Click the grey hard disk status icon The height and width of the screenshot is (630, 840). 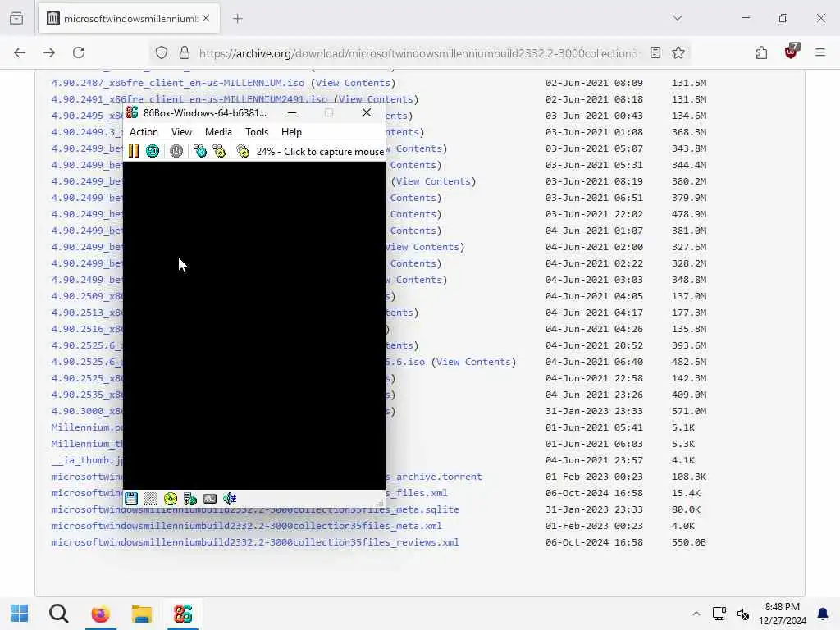click(210, 499)
